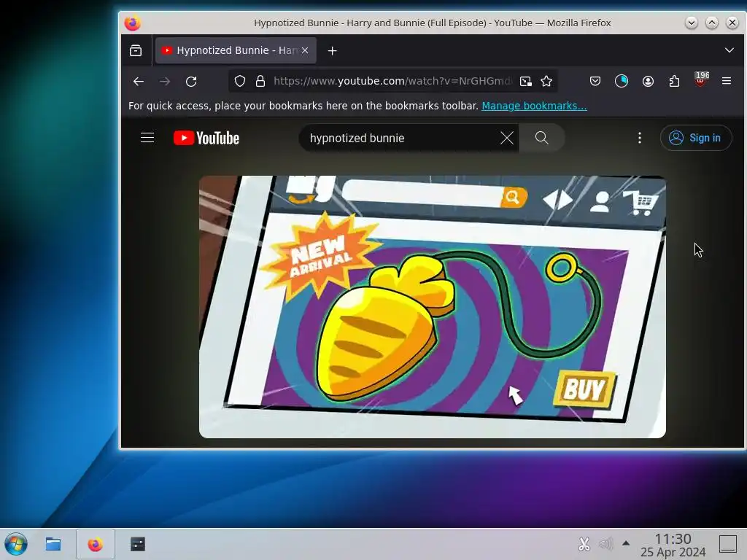
Task: Expand the list all tabs chevron
Action: (729, 50)
